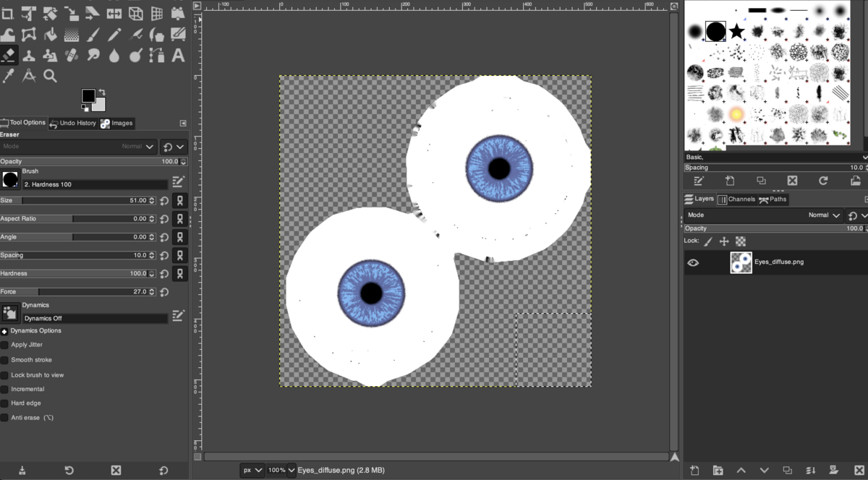The height and width of the screenshot is (480, 868).
Task: Open the layer Mode dropdown
Action: tap(825, 215)
